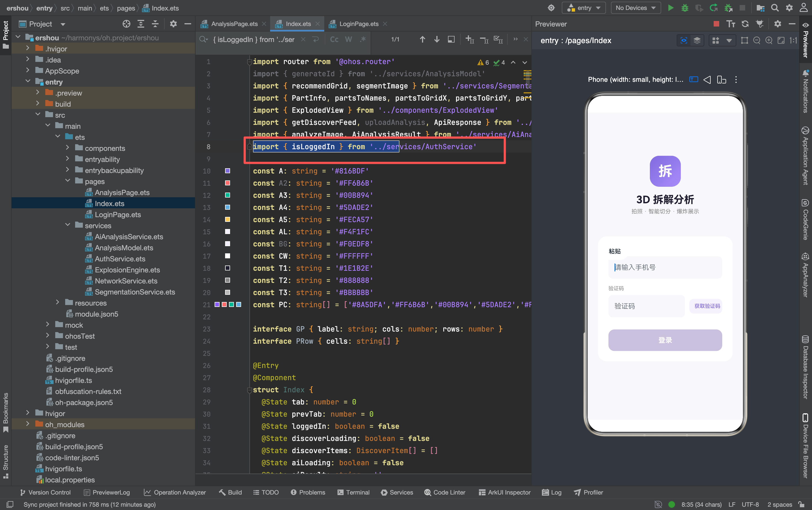Open Notifications side panel
This screenshot has width=812, height=510.
805,91
